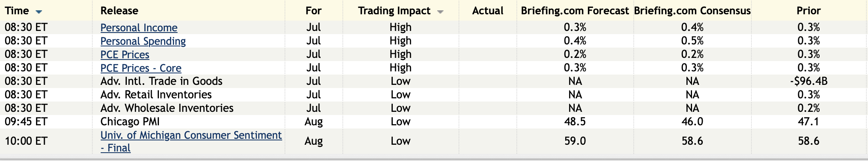Click the Time column sort arrow
The height and width of the screenshot is (161, 868).
pos(39,12)
